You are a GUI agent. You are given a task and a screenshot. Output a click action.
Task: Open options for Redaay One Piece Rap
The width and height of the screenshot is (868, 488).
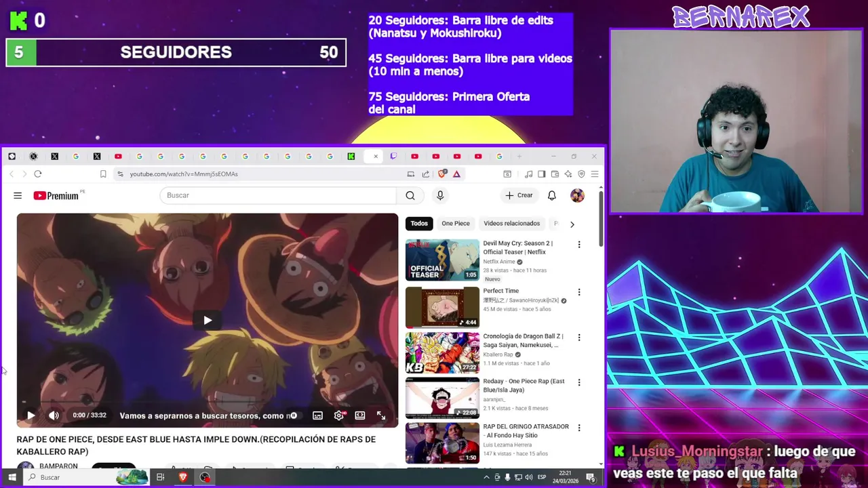click(579, 382)
